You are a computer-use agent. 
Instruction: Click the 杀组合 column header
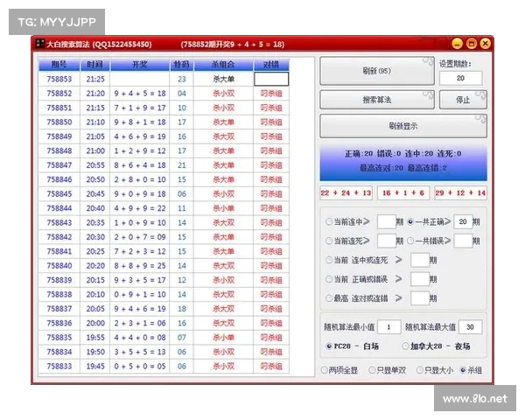coord(223,64)
